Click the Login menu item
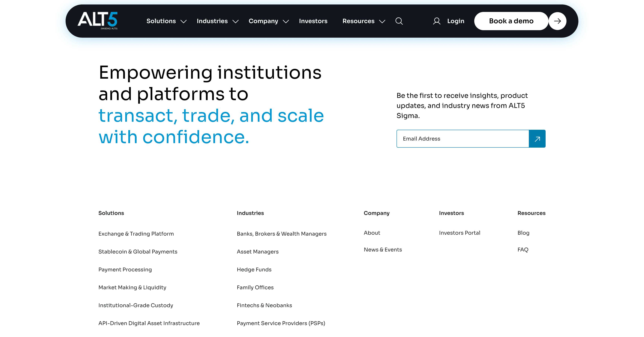The width and height of the screenshot is (644, 337). click(455, 21)
